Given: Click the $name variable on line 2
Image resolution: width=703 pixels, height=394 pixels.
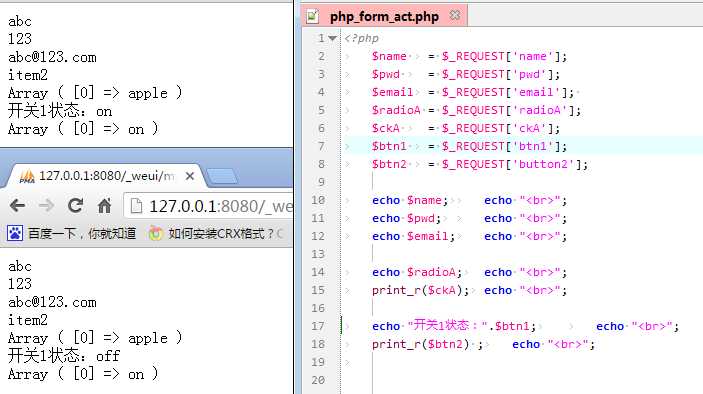Looking at the screenshot, I should tap(389, 56).
